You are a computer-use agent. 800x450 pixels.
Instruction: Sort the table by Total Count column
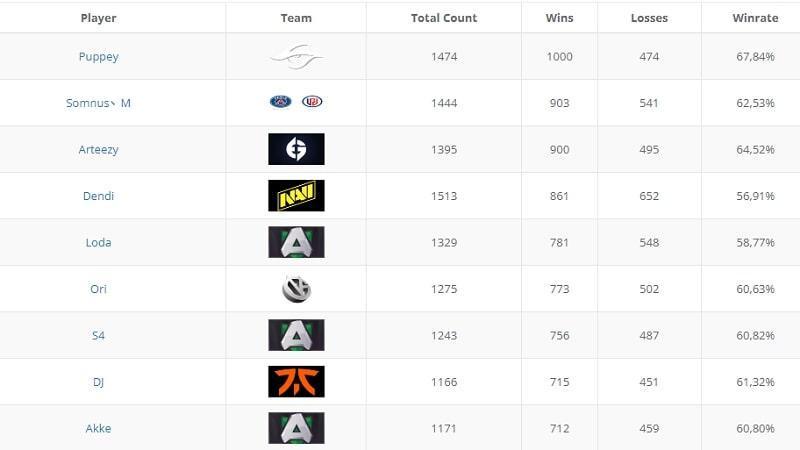(444, 18)
